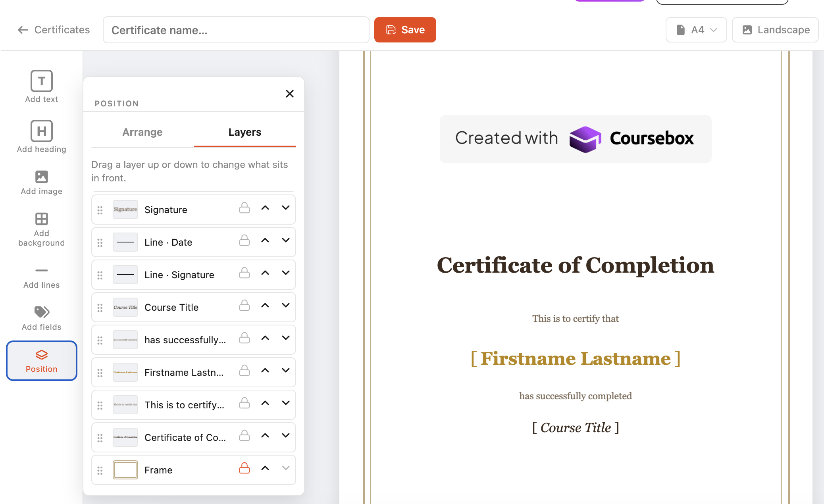This screenshot has width=824, height=504.
Task: Move the Firstname Lastname layer up
Action: coord(265,371)
